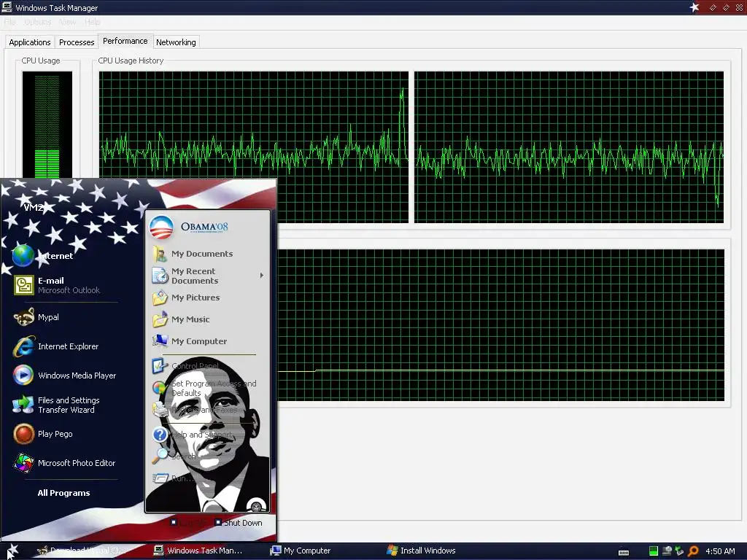
Task: Open the Help menu in Task Manager
Action: (x=93, y=22)
